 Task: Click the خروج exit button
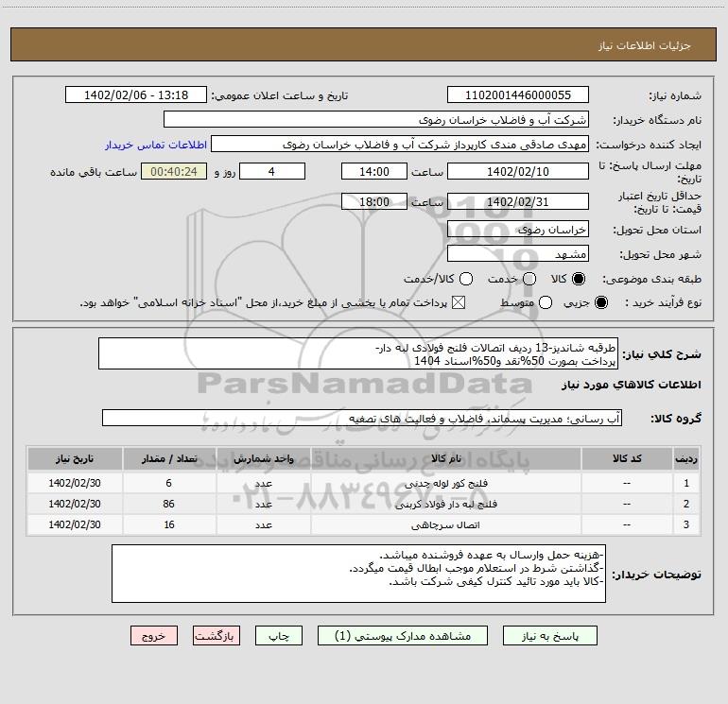(154, 636)
